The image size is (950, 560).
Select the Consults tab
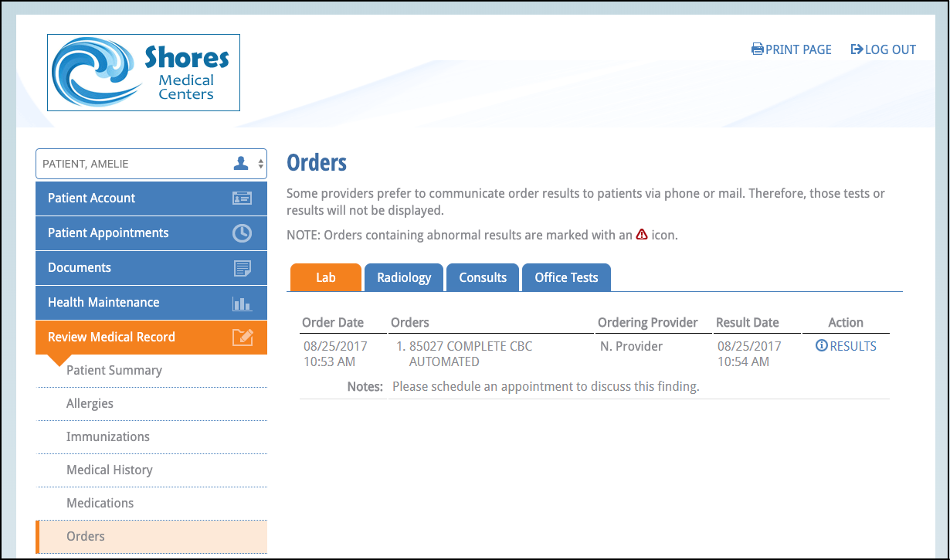pos(482,277)
